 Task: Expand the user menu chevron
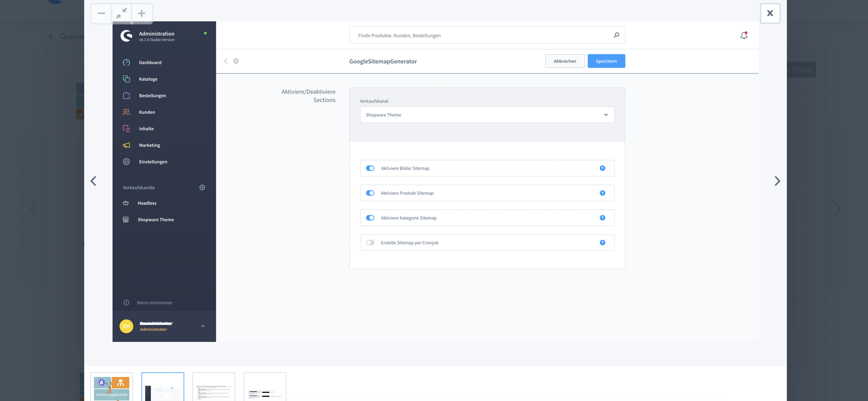tap(203, 326)
